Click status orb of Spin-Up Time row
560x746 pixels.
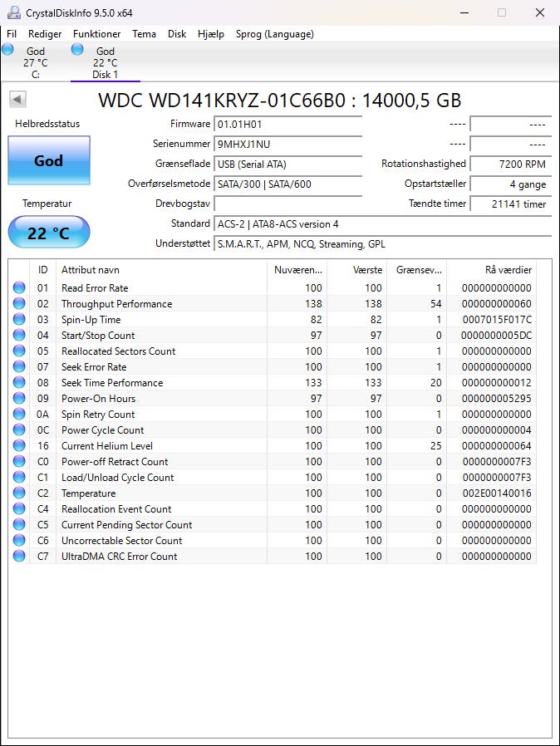[19, 319]
